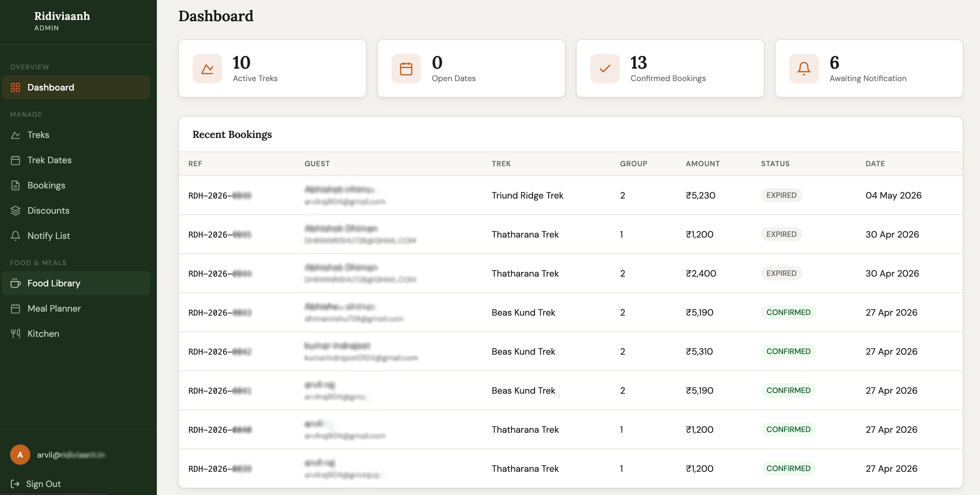Click the DATE column header

[875, 164]
